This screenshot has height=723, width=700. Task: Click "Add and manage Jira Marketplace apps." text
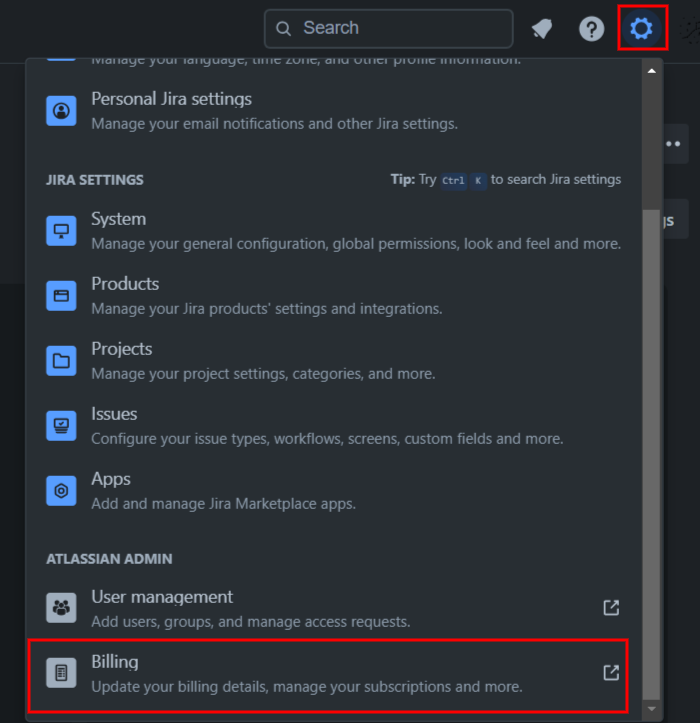click(224, 504)
